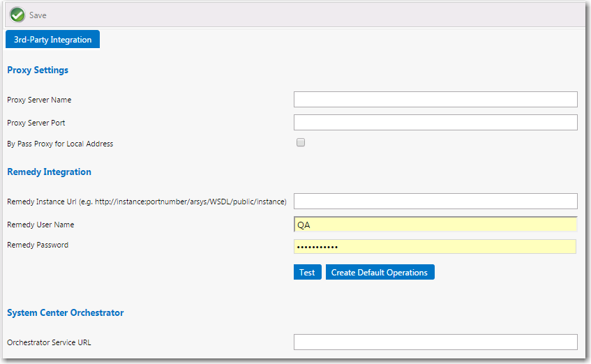This screenshot has width=591, height=364.
Task: Click the green checkmark Save icon
Action: pyautogui.click(x=17, y=15)
